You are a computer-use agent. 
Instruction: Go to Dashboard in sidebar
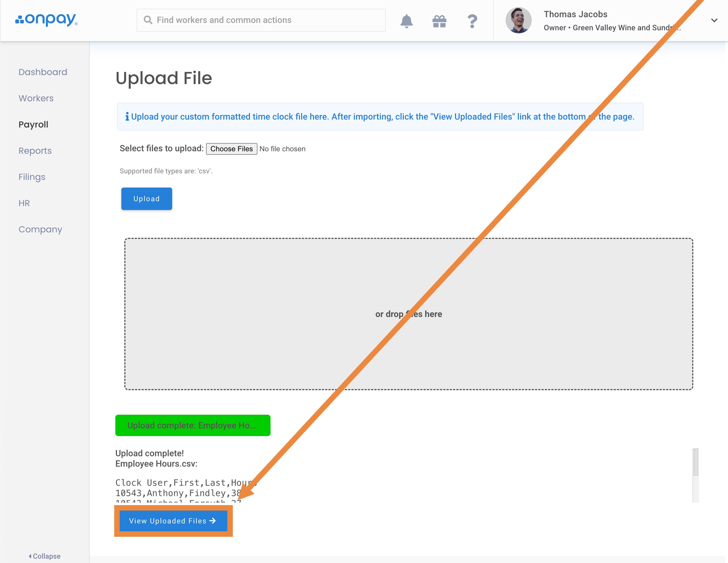43,72
